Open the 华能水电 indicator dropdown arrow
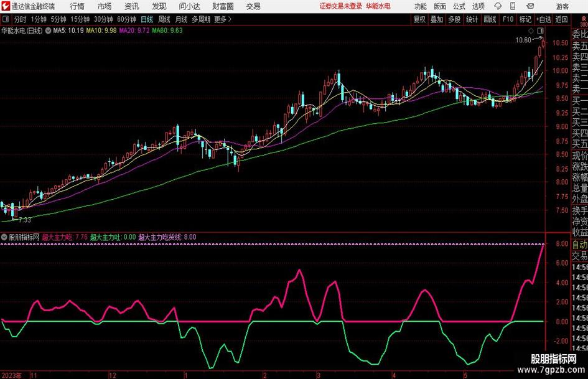The height and width of the screenshot is (379, 588). pyautogui.click(x=48, y=30)
